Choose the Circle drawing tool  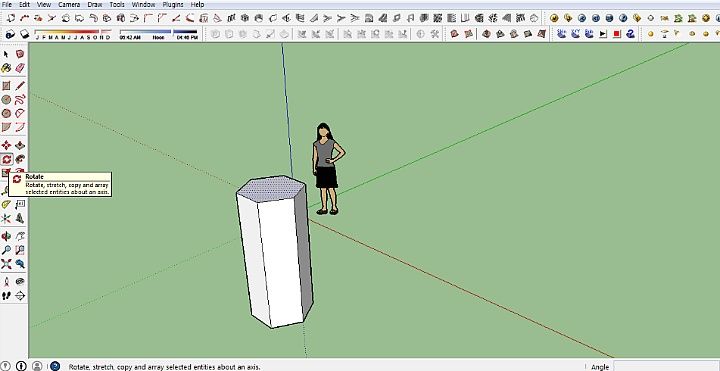(6, 100)
